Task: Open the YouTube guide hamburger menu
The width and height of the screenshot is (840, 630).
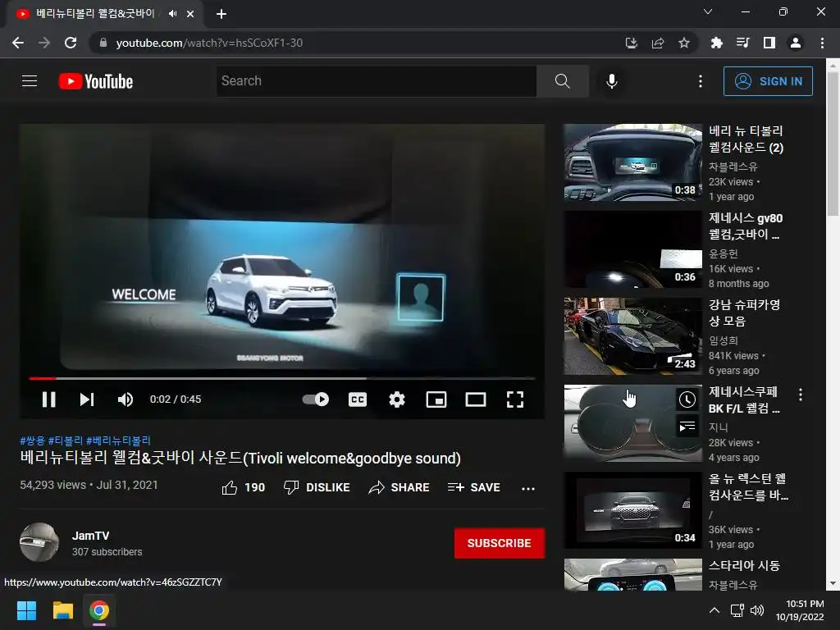Action: click(30, 81)
